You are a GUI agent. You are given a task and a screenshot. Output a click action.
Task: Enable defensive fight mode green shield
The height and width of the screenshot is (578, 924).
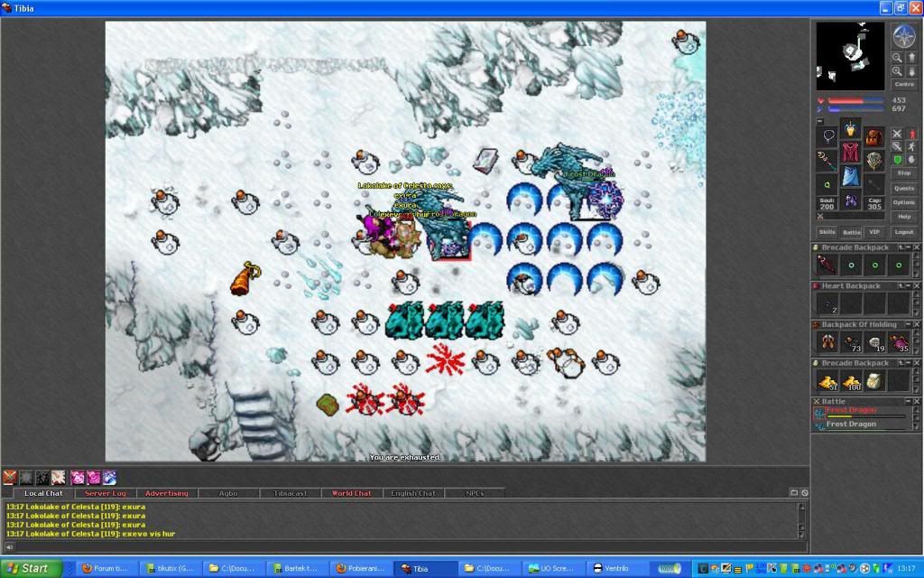pos(897,160)
